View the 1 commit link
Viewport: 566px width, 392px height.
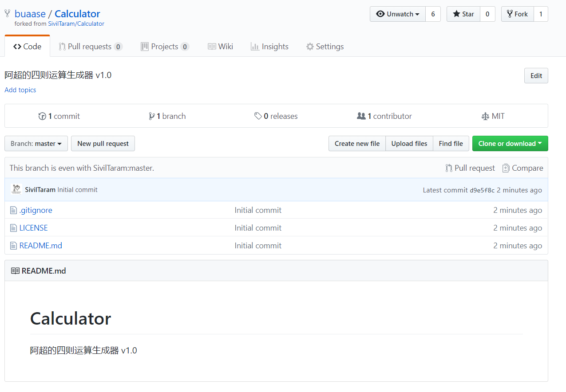point(59,116)
